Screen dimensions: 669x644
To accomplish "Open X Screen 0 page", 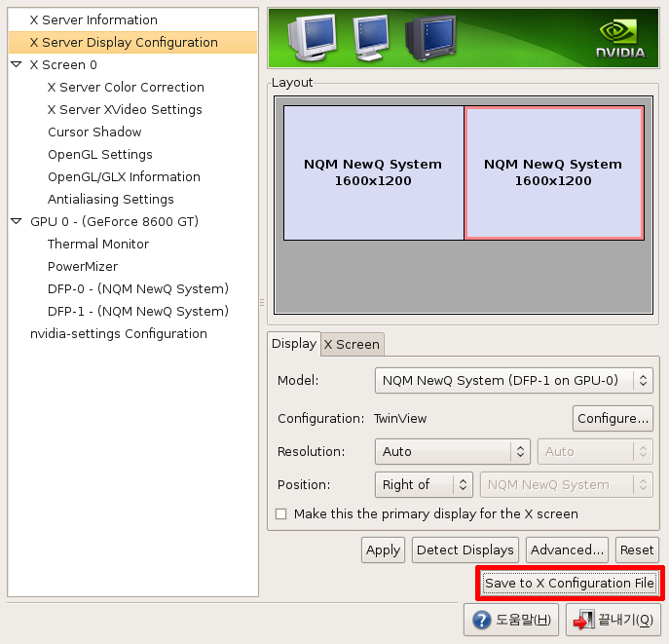I will [x=63, y=65].
